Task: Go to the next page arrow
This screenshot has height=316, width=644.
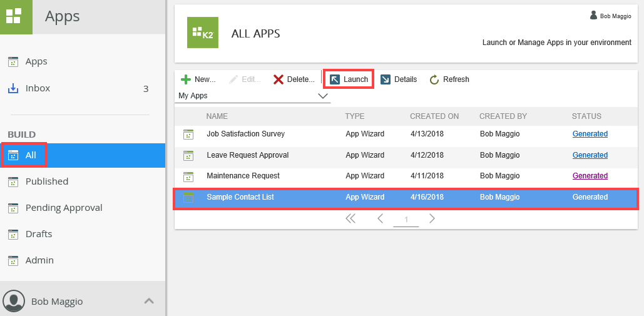Action: 432,218
